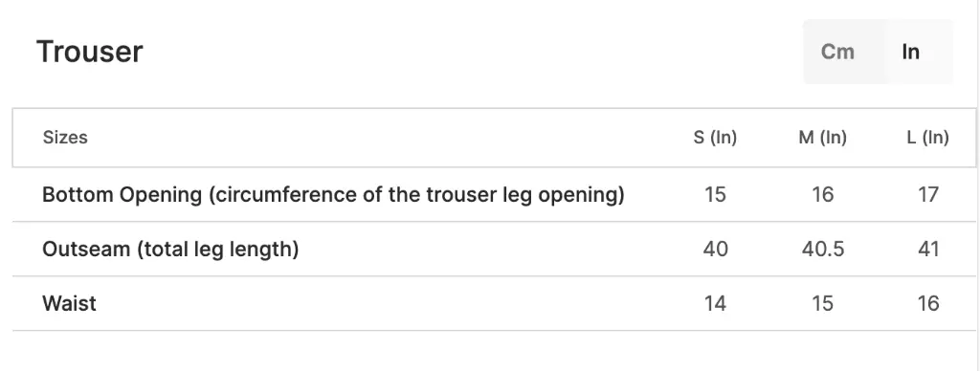Select the Bottom Opening row label
Viewport: 980px width, 371px height.
333,195
